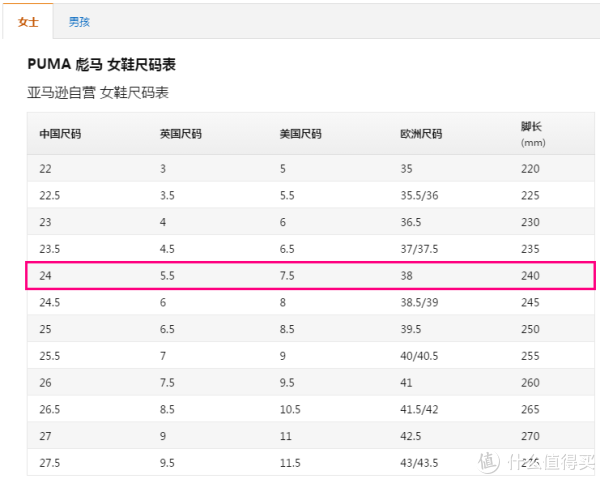Pick foot length cell 265
Image resolution: width=600 pixels, height=479 pixels.
[530, 410]
